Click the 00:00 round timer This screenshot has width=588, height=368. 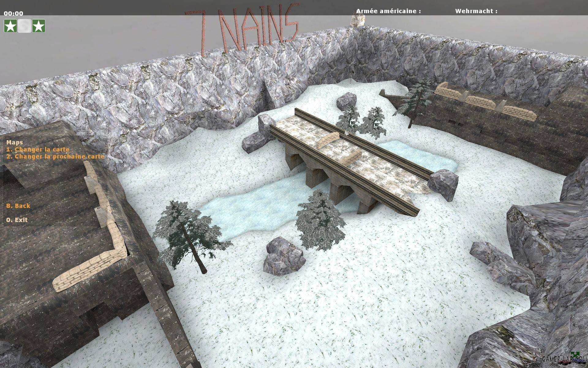pyautogui.click(x=13, y=13)
